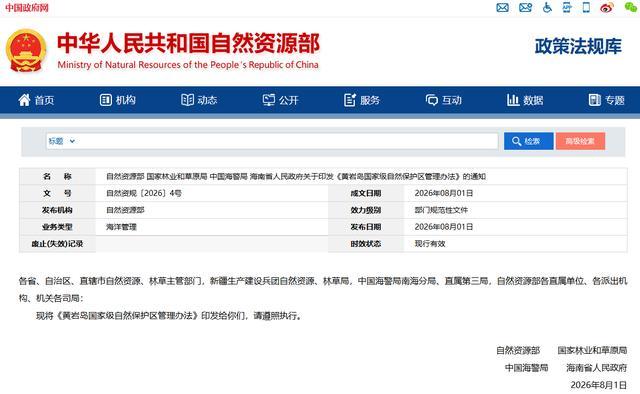Click the blue 检索 search button
The height and width of the screenshot is (394, 640).
(x=529, y=141)
